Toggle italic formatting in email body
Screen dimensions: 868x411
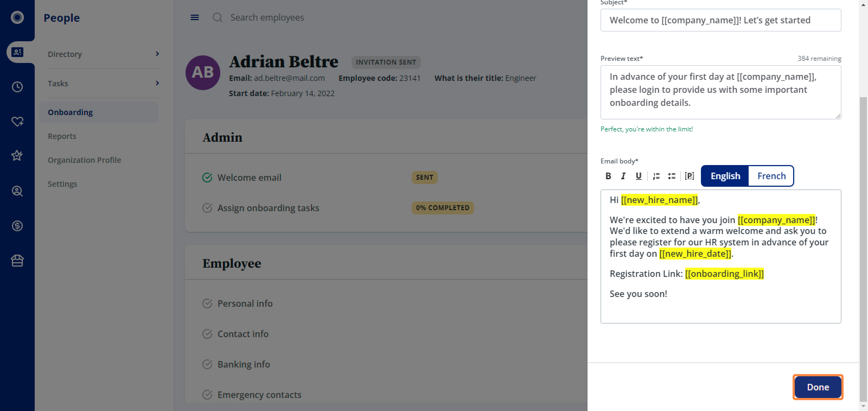(x=623, y=176)
